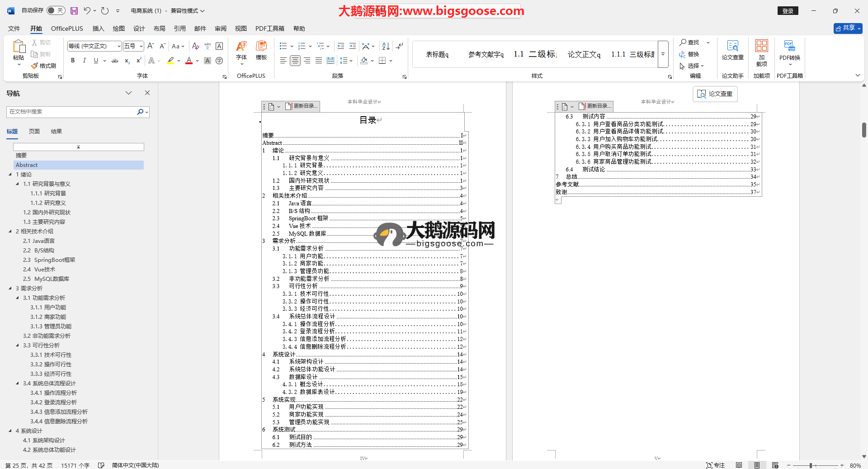The image size is (868, 469).
Task: Click the 共享 share button
Action: coord(847,28)
